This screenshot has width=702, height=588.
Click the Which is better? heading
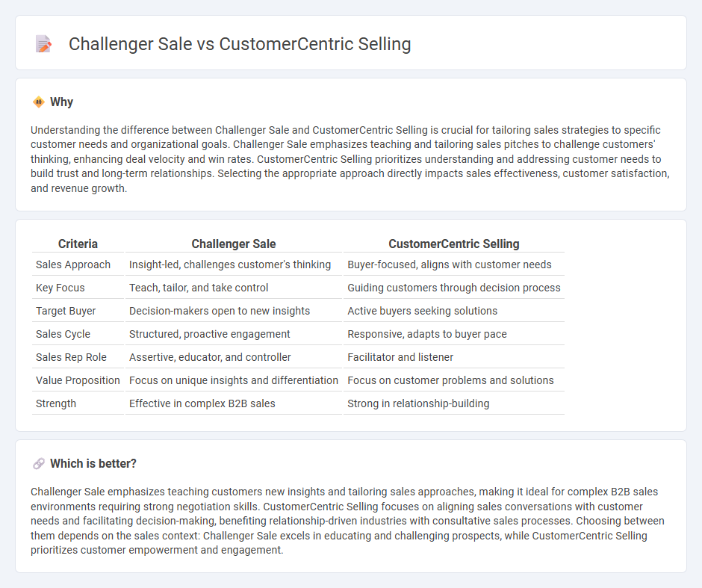click(93, 463)
